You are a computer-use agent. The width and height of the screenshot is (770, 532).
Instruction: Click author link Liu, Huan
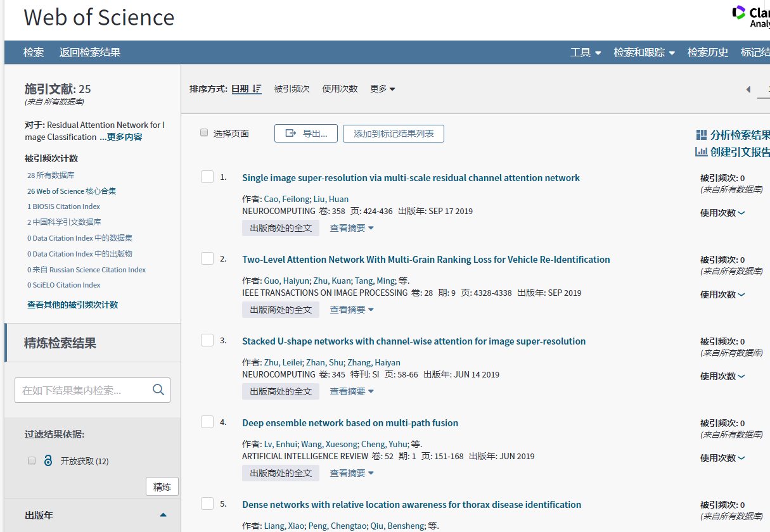[331, 199]
